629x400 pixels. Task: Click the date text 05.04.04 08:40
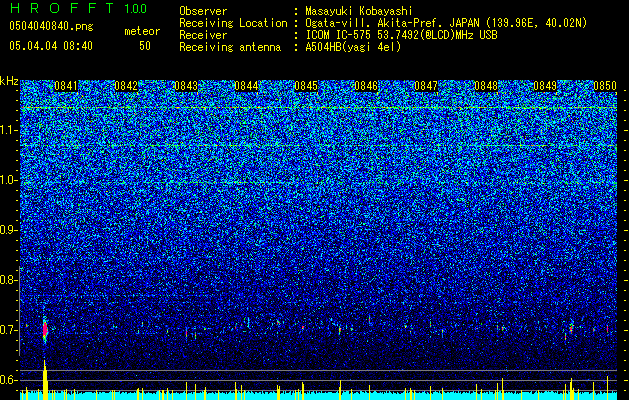(x=51, y=46)
